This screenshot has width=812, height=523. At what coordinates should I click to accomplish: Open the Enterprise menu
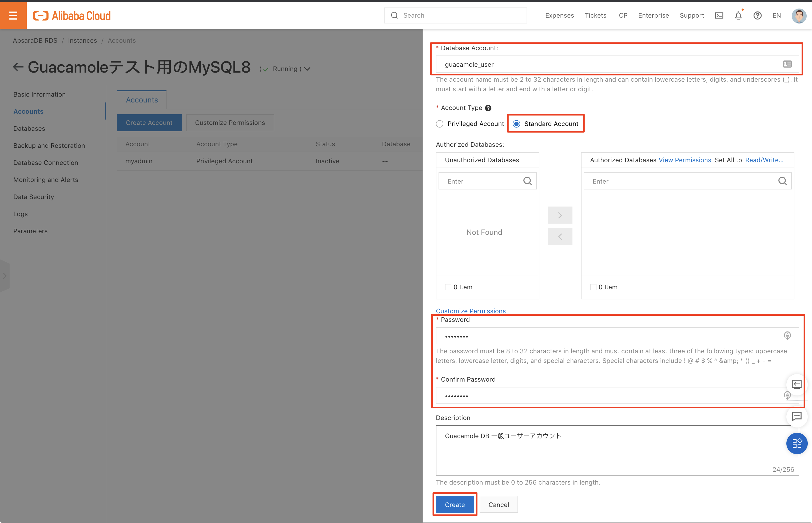[654, 16]
